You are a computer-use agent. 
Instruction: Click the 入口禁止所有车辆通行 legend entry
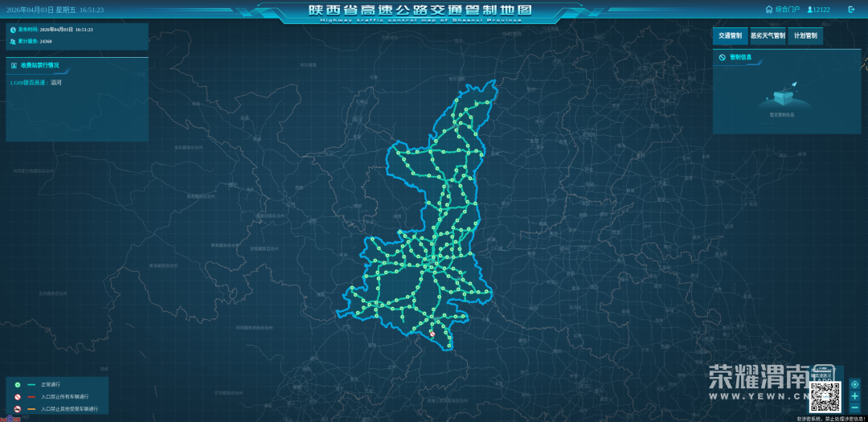click(x=64, y=397)
